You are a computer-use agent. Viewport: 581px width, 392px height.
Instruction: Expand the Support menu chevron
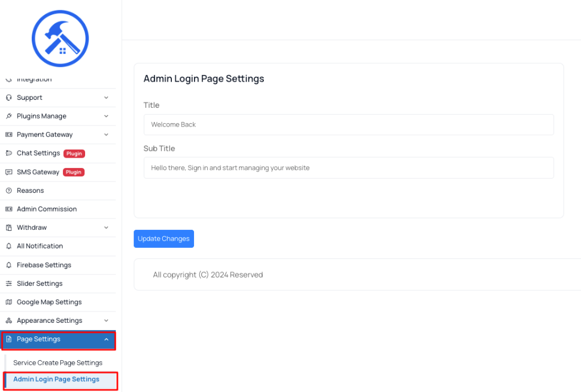[106, 98]
